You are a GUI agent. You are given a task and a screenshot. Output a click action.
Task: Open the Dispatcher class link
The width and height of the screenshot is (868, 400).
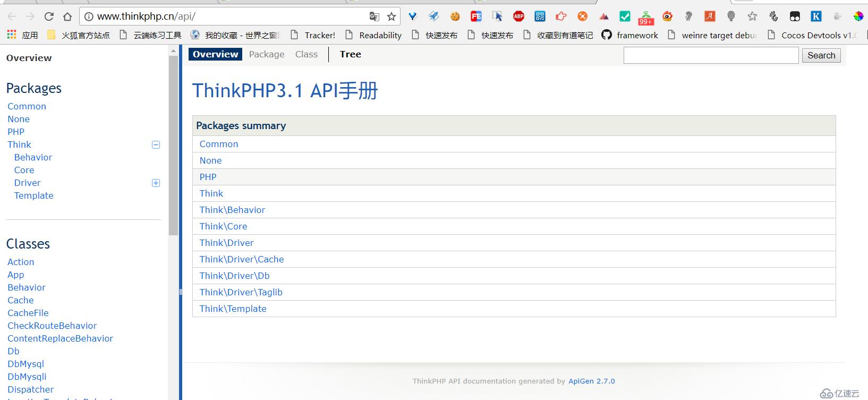[x=31, y=389]
